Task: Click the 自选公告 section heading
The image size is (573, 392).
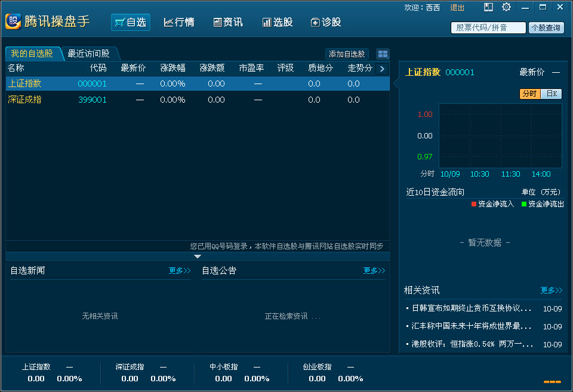Action: [219, 271]
